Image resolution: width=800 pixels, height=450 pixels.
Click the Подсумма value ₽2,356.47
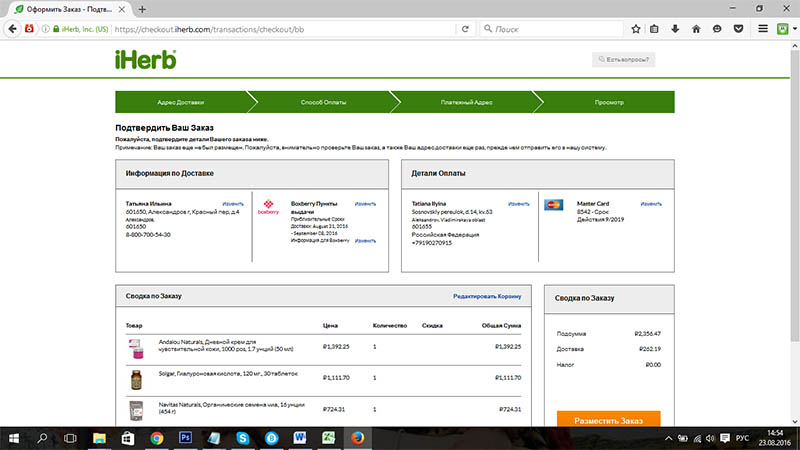[x=647, y=334]
